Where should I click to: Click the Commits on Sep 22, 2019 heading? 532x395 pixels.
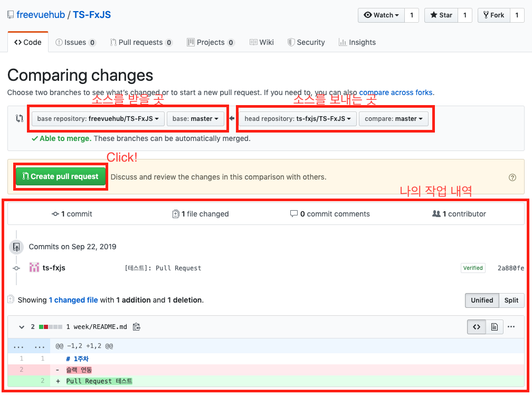coord(73,247)
